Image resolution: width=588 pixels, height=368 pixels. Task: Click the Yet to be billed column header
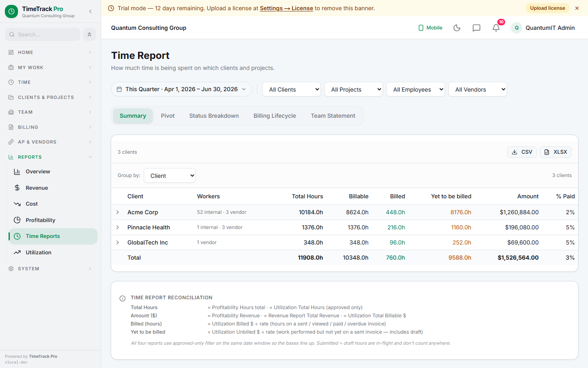(x=451, y=196)
